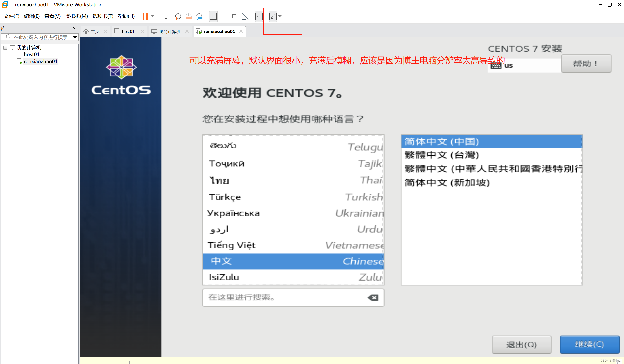Pause the running virtual machine

click(145, 16)
